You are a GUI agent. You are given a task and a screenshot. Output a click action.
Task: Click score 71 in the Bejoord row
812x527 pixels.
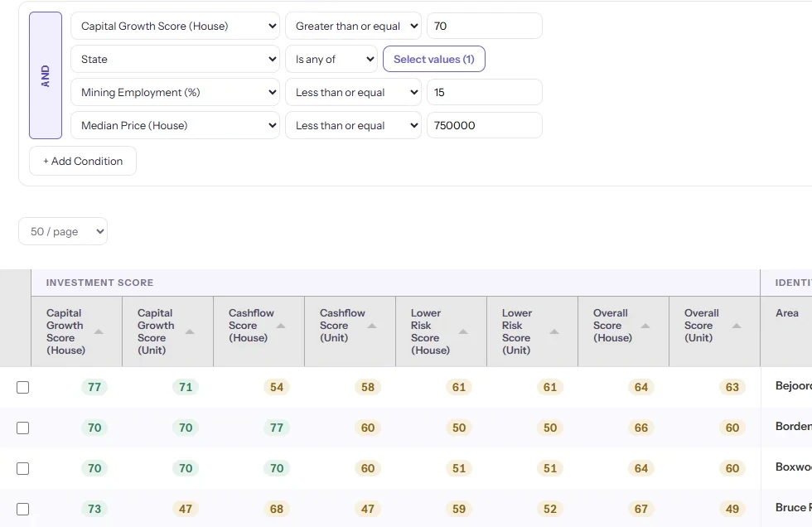[x=186, y=387]
